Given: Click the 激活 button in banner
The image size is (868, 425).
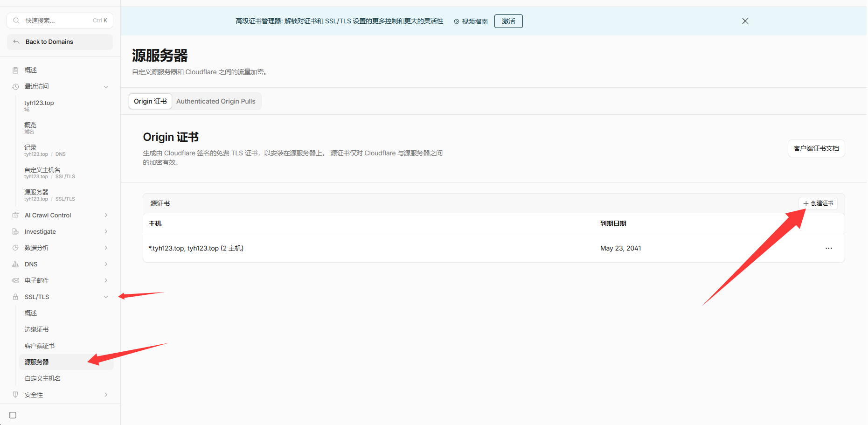Looking at the screenshot, I should [x=508, y=21].
